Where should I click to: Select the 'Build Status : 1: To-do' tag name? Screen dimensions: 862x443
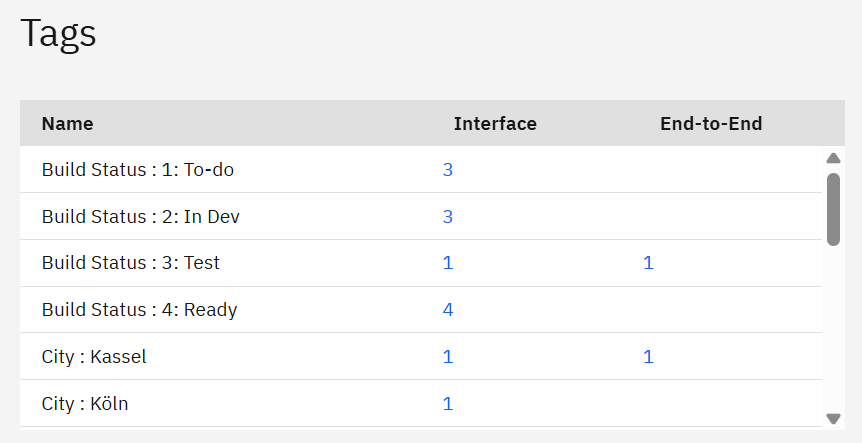click(x=138, y=170)
